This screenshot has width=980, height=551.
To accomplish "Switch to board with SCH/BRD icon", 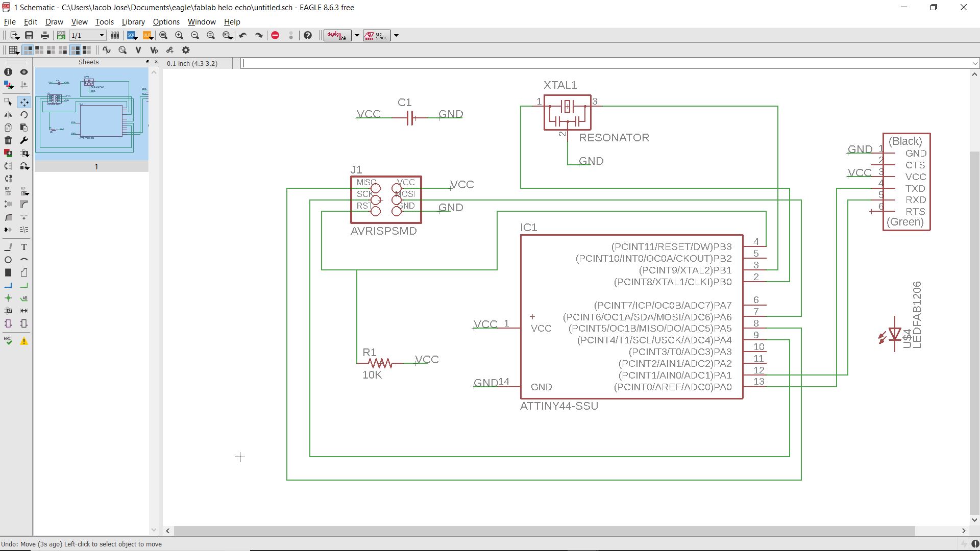I will (x=61, y=35).
